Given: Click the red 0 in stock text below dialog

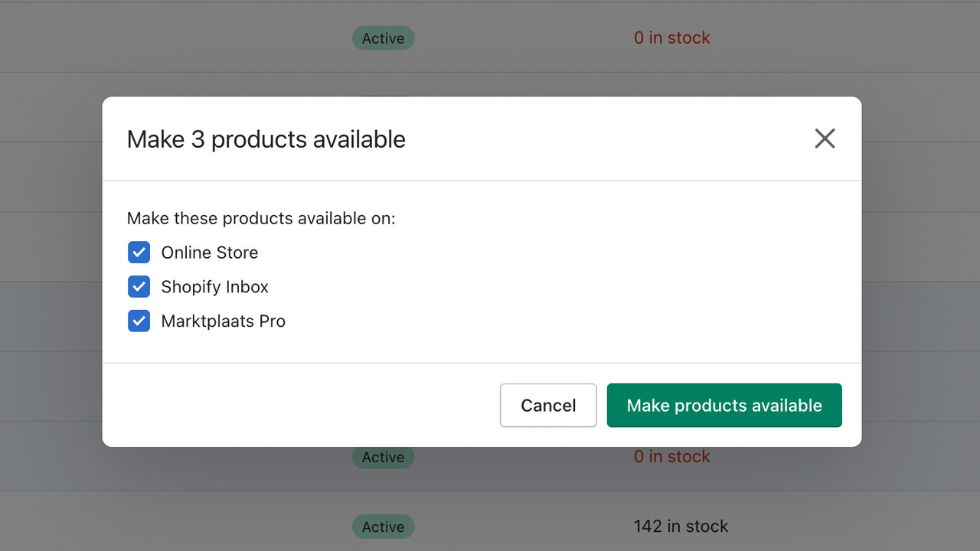Looking at the screenshot, I should [x=671, y=456].
